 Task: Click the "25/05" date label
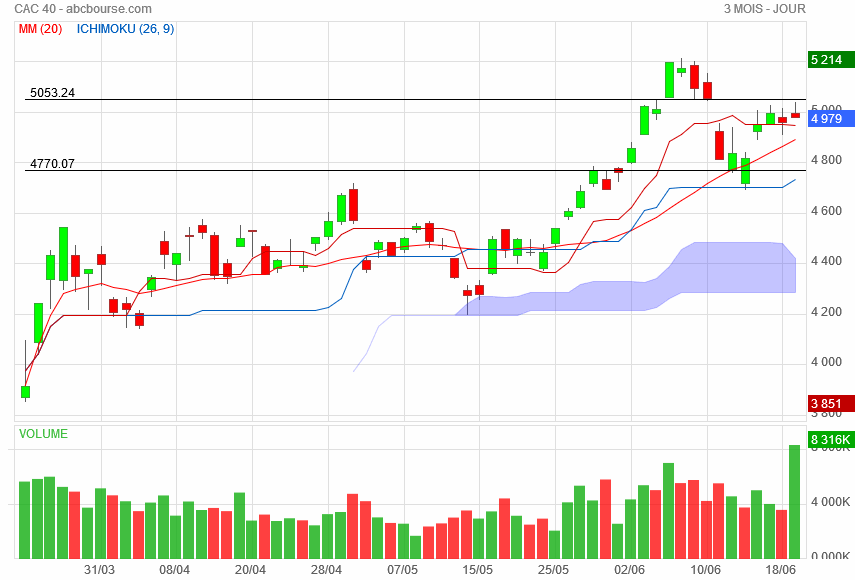(553, 570)
